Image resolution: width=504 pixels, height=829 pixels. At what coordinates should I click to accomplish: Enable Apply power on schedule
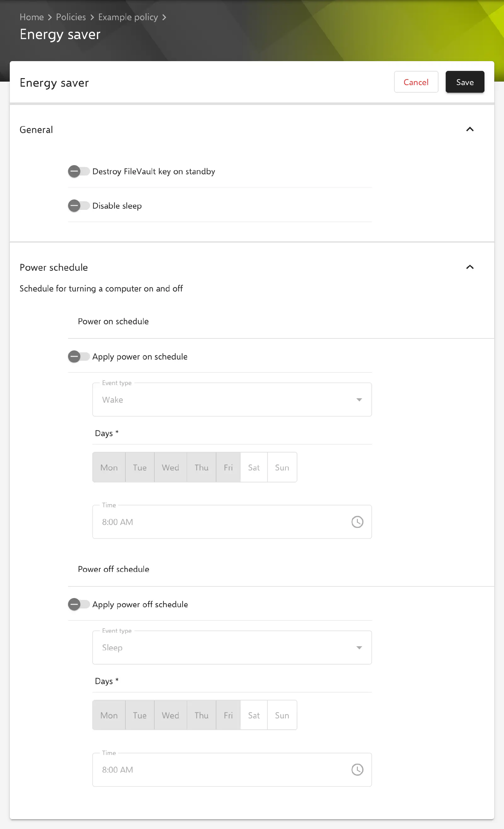(79, 356)
